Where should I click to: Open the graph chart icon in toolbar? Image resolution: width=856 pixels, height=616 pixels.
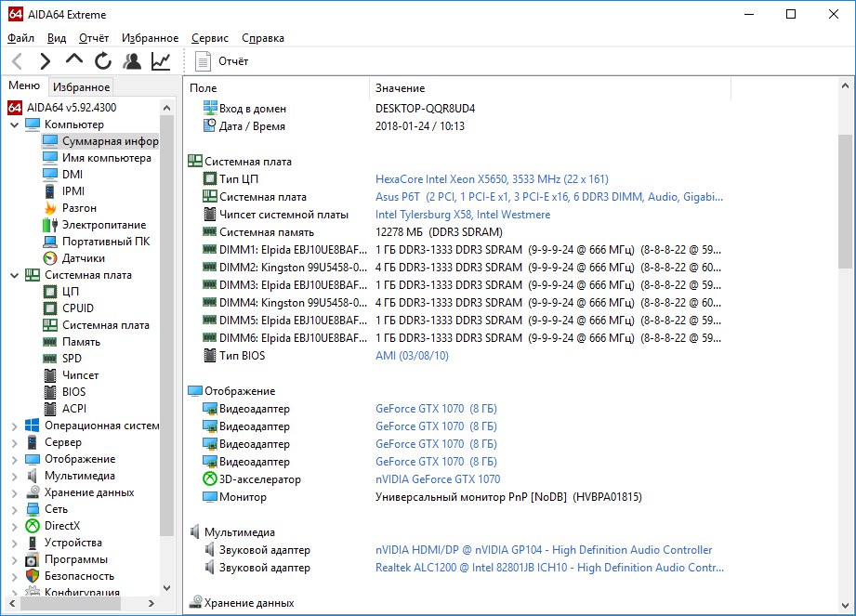click(x=161, y=61)
